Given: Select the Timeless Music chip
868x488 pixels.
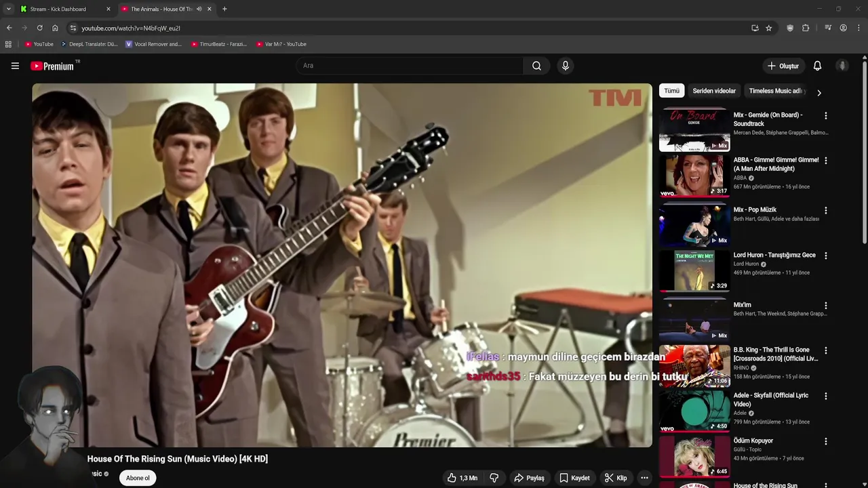Looking at the screenshot, I should coord(776,91).
